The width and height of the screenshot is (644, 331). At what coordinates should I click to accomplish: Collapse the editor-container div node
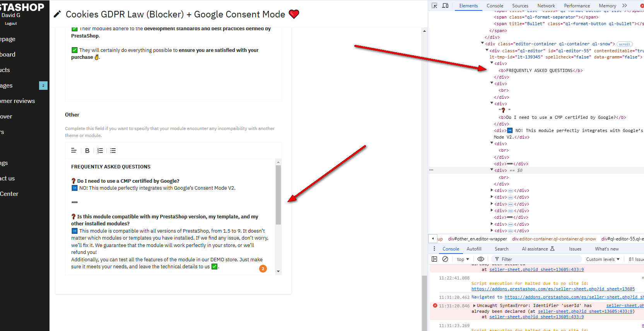click(x=483, y=43)
